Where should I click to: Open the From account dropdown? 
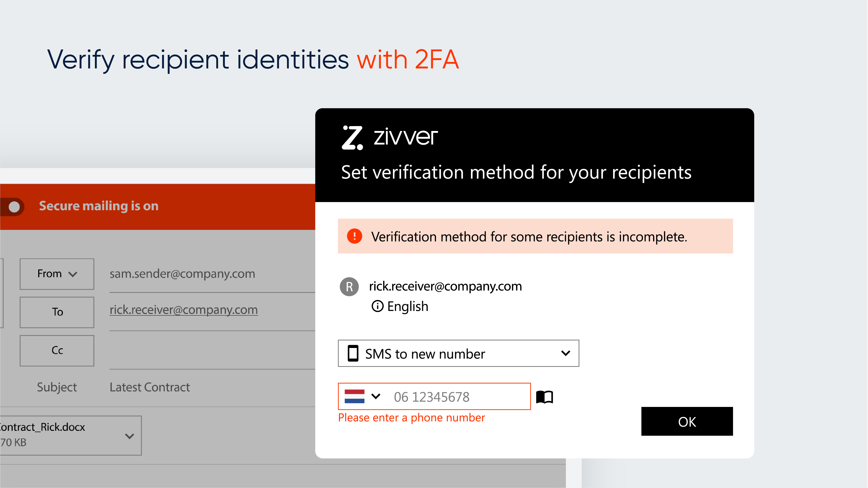point(56,274)
